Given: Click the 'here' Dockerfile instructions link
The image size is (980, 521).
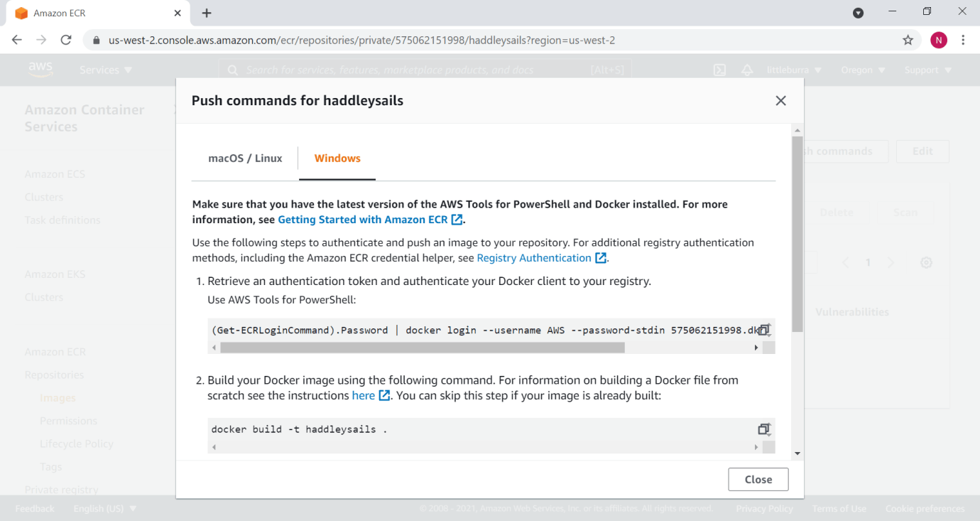Looking at the screenshot, I should [x=364, y=395].
